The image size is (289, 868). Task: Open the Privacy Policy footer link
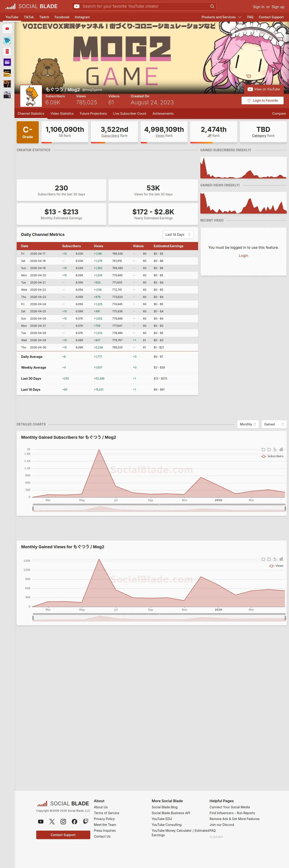point(104,819)
